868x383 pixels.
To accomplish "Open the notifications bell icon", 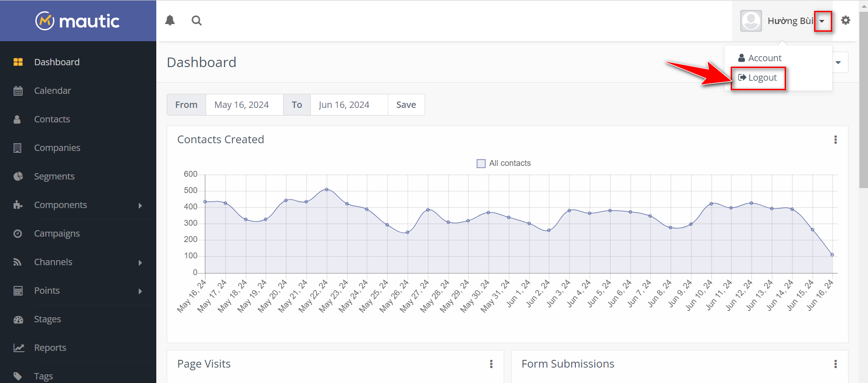I will coord(170,20).
